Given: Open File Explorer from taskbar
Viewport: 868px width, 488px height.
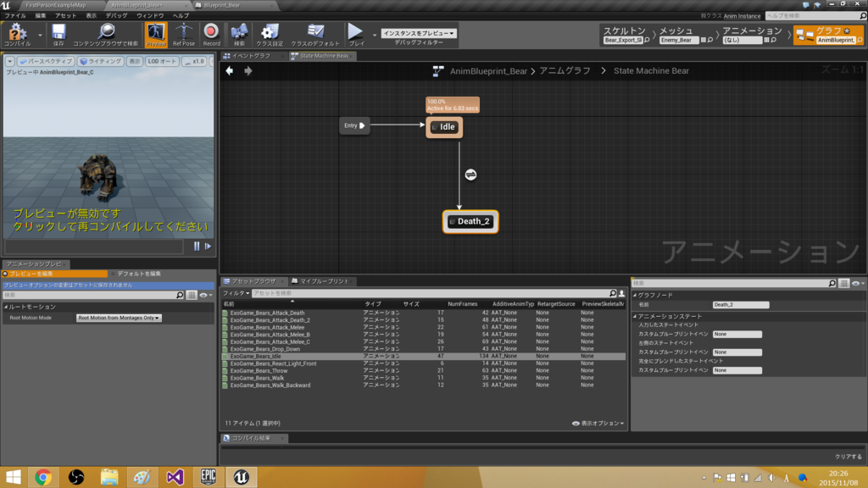Looking at the screenshot, I should point(109,477).
